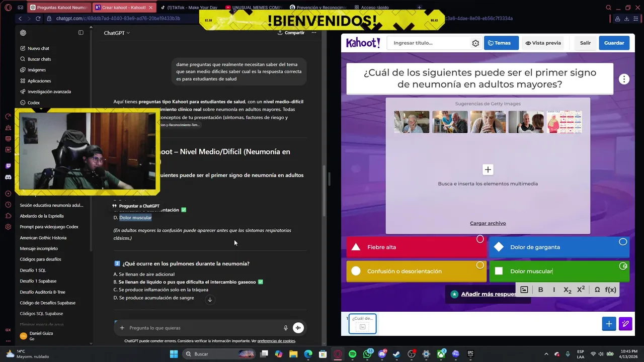
Task: Add a new question with blue plus button
Action: (609, 324)
